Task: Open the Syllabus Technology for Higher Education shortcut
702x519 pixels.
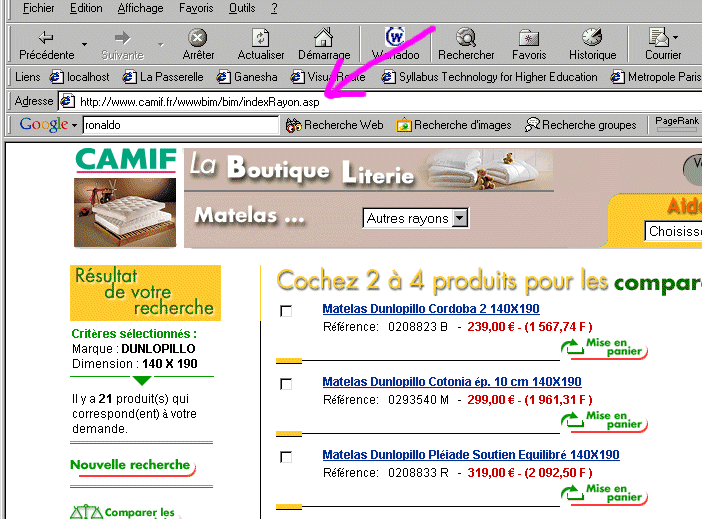Action: (489, 77)
